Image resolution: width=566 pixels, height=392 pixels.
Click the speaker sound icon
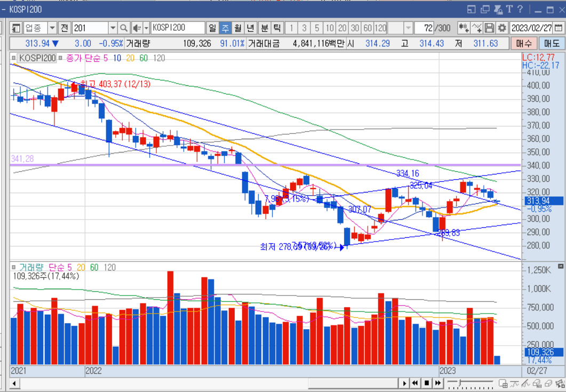tap(137, 28)
